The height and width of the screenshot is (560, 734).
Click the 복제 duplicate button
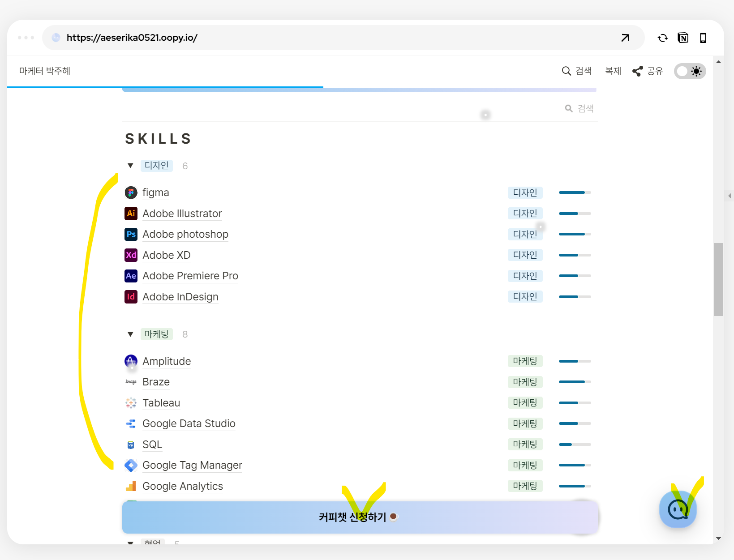click(613, 71)
